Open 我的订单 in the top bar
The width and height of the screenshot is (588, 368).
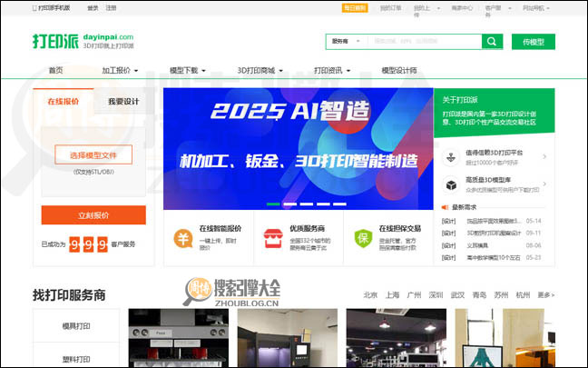point(391,8)
